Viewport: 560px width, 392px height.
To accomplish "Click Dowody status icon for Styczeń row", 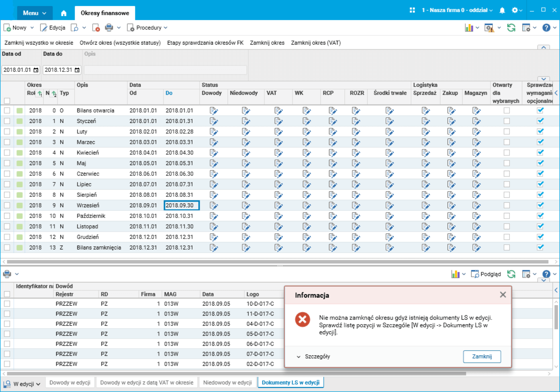I will tap(213, 121).
